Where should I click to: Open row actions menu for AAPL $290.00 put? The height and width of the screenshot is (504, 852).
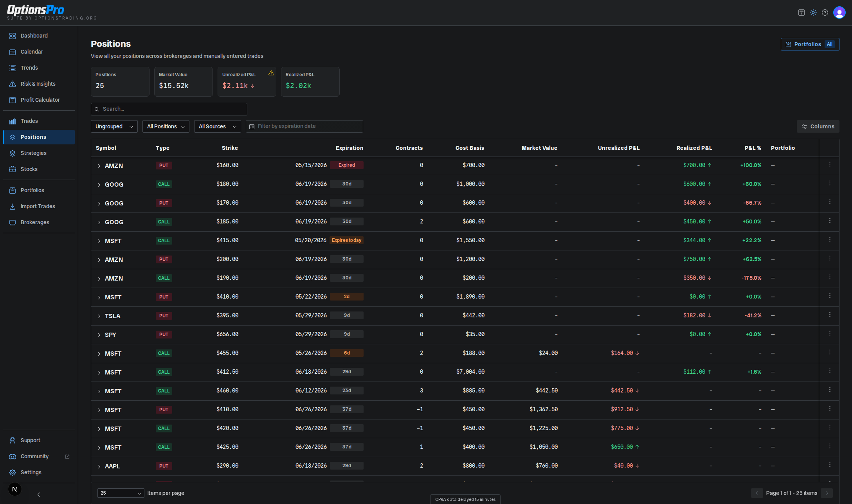[830, 465]
